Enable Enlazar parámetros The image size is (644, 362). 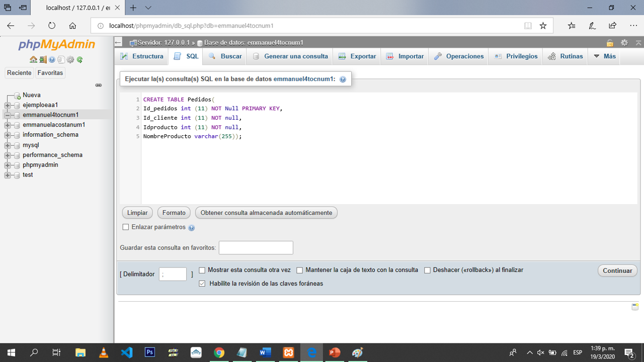[126, 227]
